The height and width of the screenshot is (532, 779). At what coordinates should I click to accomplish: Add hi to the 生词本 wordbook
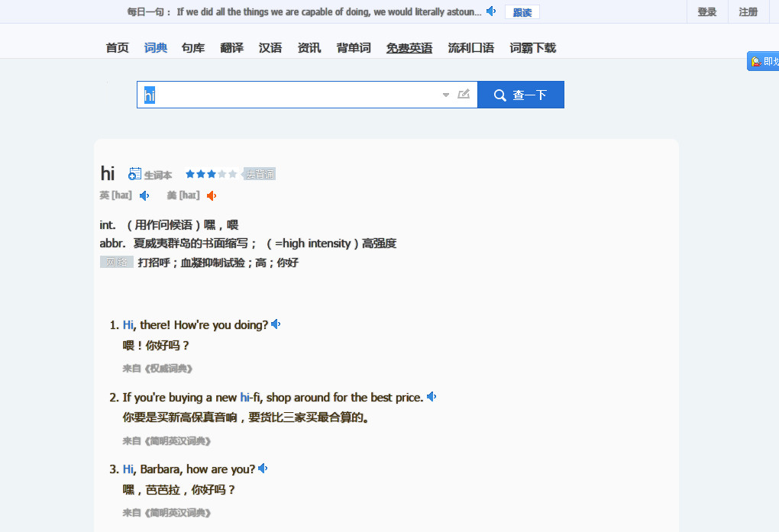point(150,174)
